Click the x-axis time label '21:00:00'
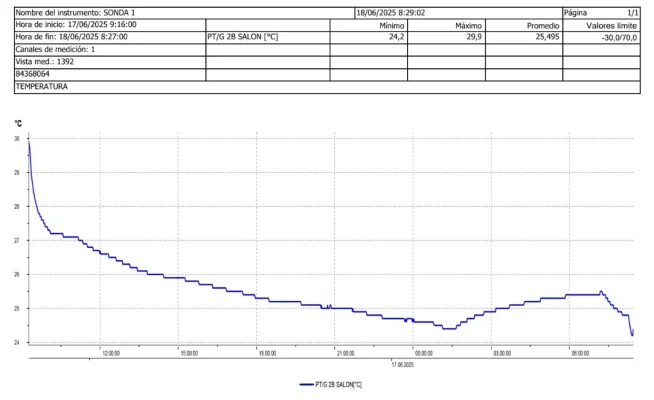Screen dimensions: 654x400 (x=345, y=353)
